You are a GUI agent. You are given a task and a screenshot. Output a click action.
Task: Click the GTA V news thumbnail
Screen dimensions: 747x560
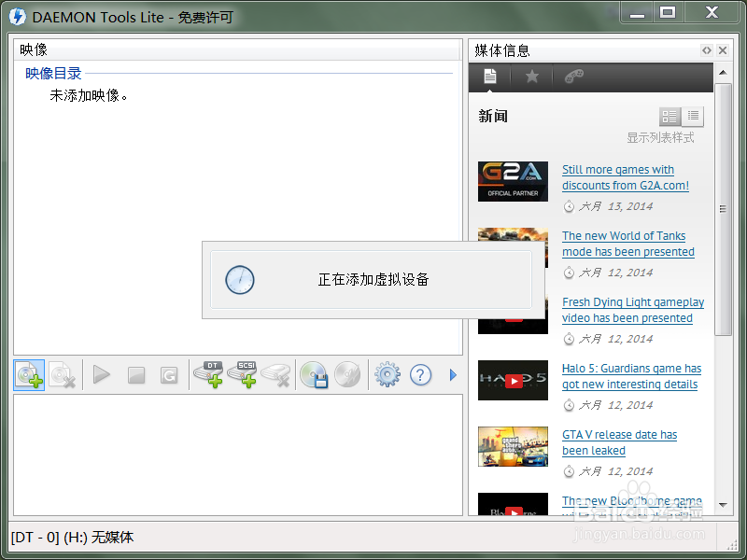(513, 446)
